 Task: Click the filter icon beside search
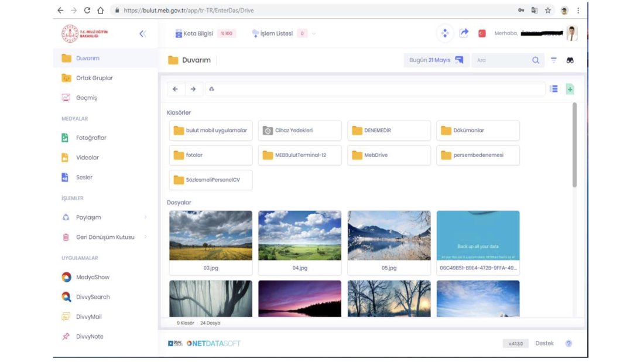[553, 60]
